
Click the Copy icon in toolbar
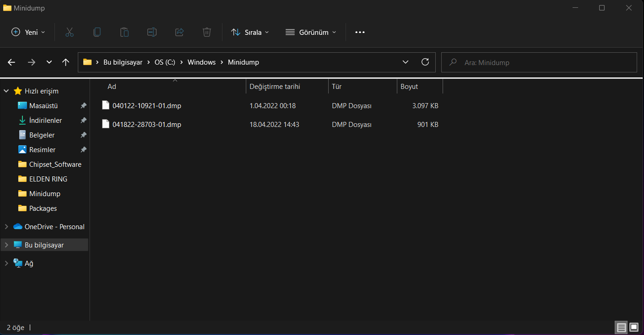[x=97, y=32]
